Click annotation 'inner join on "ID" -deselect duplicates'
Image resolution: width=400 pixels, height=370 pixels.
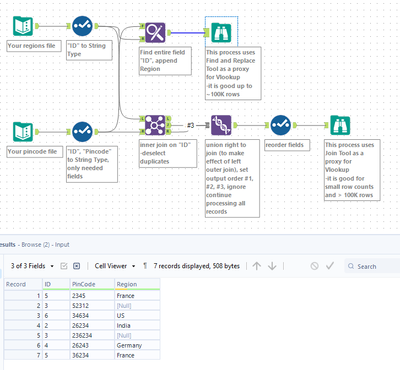168,153
